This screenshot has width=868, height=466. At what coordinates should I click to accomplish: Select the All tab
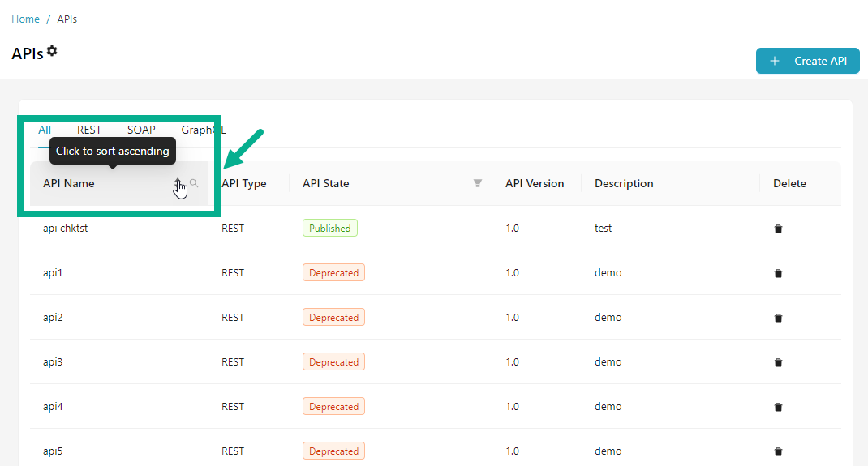(x=45, y=130)
